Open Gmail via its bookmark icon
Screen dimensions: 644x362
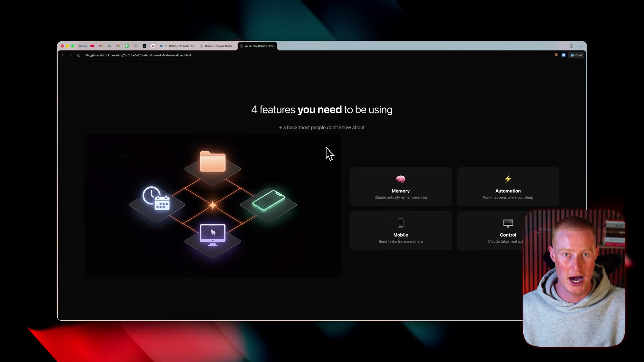101,46
